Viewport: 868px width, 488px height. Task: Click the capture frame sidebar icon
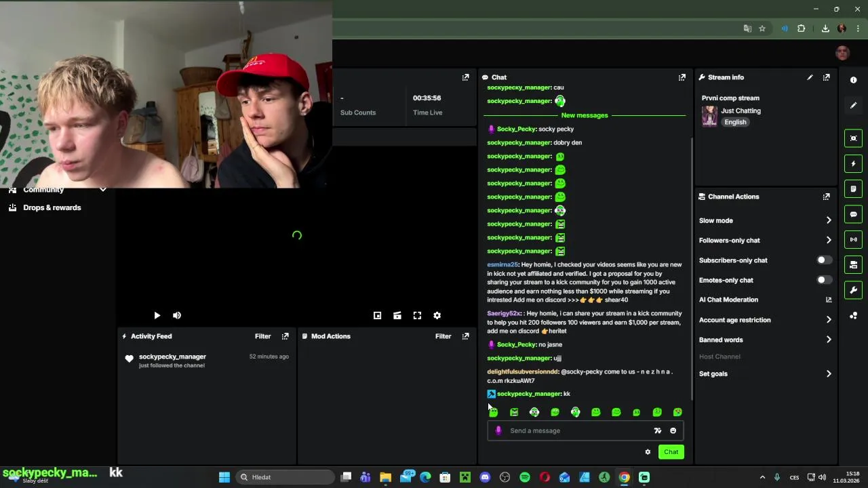click(x=853, y=138)
